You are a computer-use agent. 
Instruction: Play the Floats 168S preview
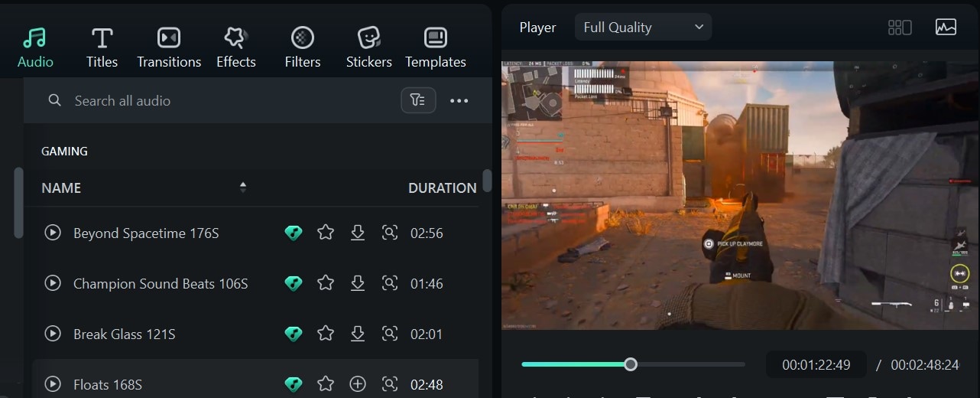(x=53, y=383)
